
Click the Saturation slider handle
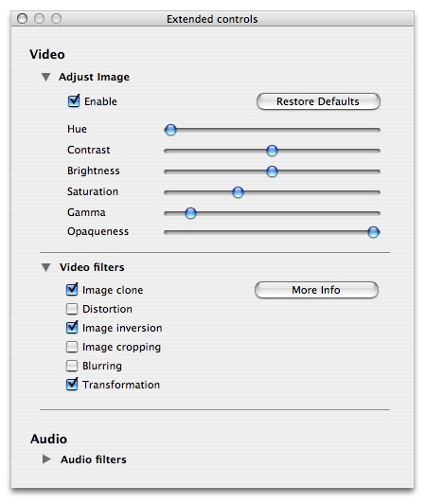click(238, 192)
